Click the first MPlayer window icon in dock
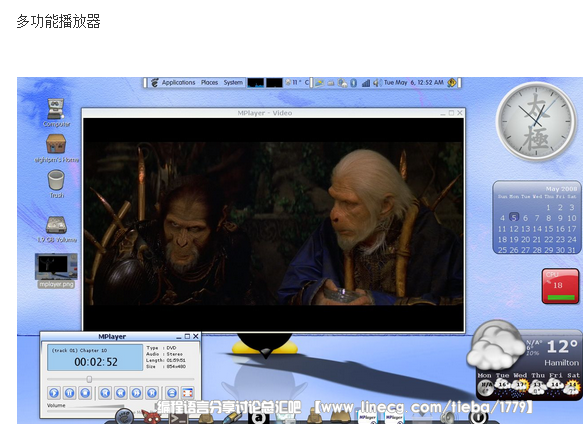Viewport: 583px width, 424px height. 367,418
